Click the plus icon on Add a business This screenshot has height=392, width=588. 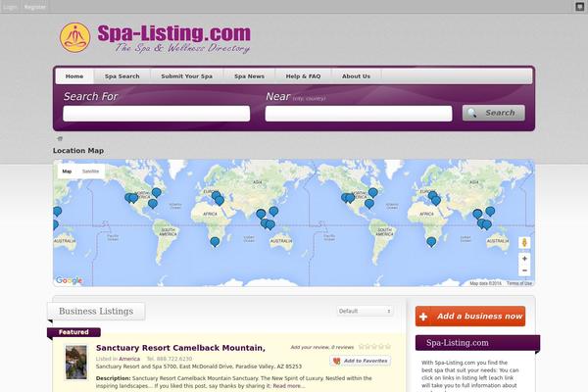tap(423, 317)
